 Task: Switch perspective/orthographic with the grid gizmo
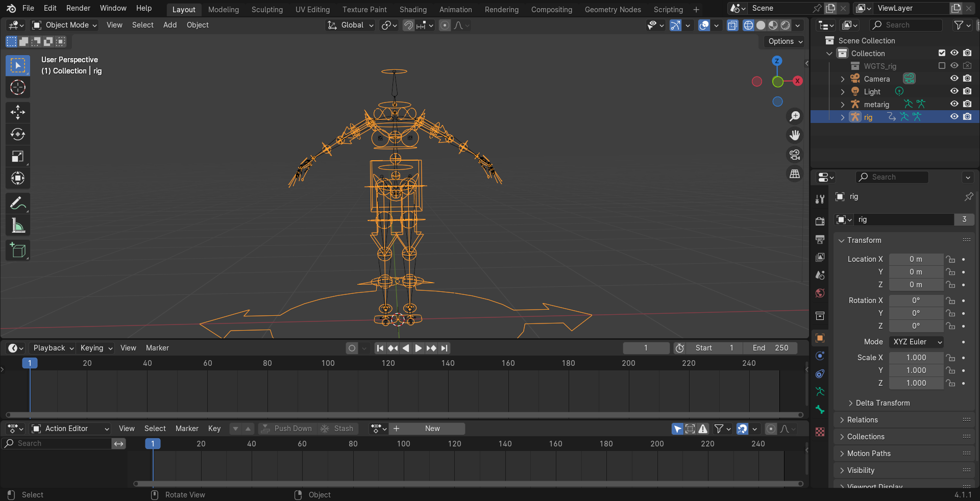pyautogui.click(x=795, y=174)
